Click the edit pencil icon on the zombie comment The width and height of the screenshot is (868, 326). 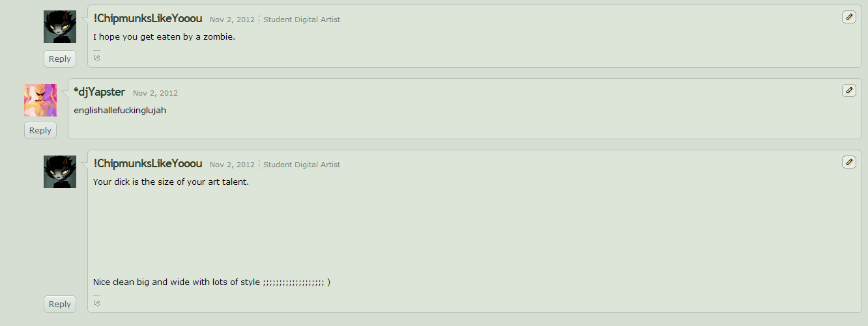click(x=848, y=17)
